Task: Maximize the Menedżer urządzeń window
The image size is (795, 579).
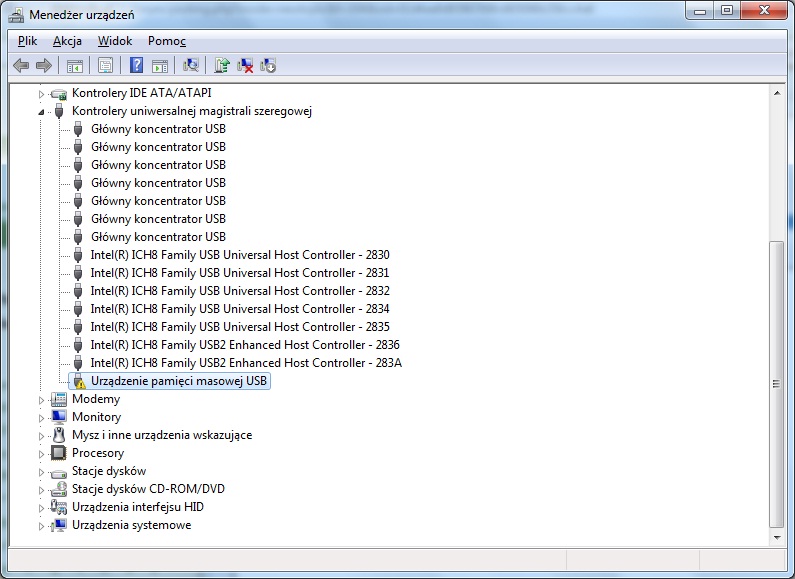Action: click(727, 11)
